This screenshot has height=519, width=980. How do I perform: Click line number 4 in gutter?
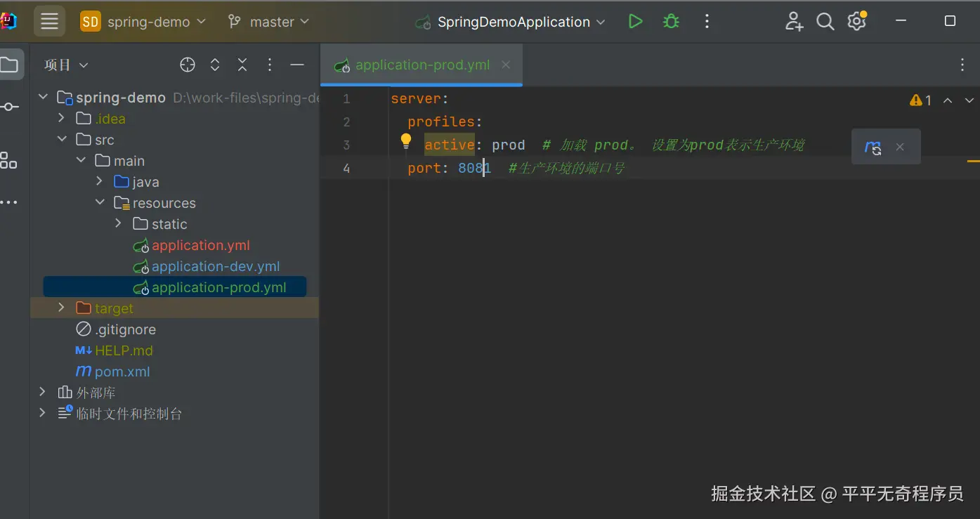[346, 168]
